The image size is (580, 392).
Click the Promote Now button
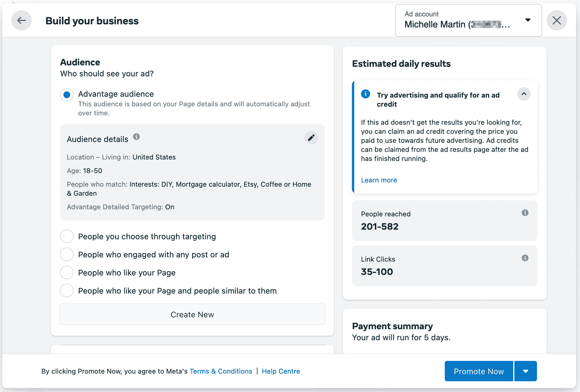[479, 371]
